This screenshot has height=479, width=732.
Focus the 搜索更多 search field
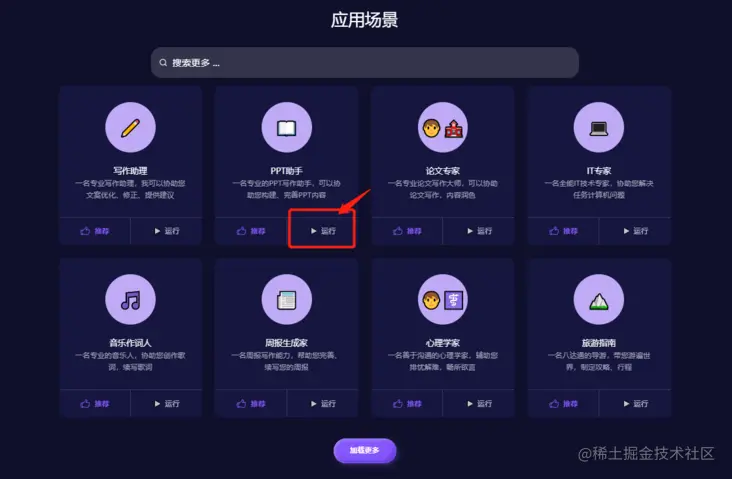coord(365,63)
